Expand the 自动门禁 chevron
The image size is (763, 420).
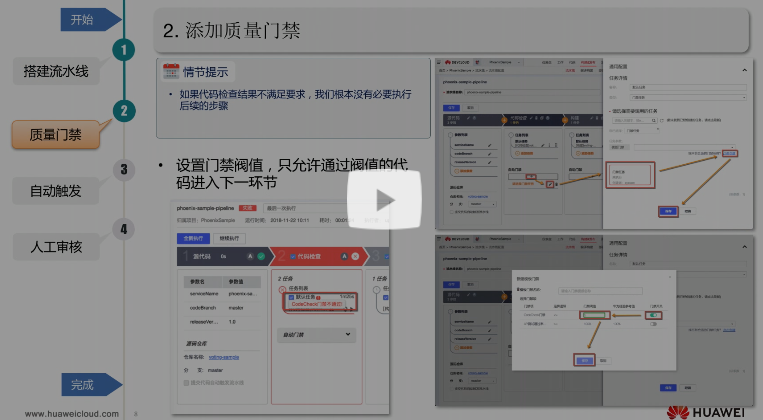(348, 334)
